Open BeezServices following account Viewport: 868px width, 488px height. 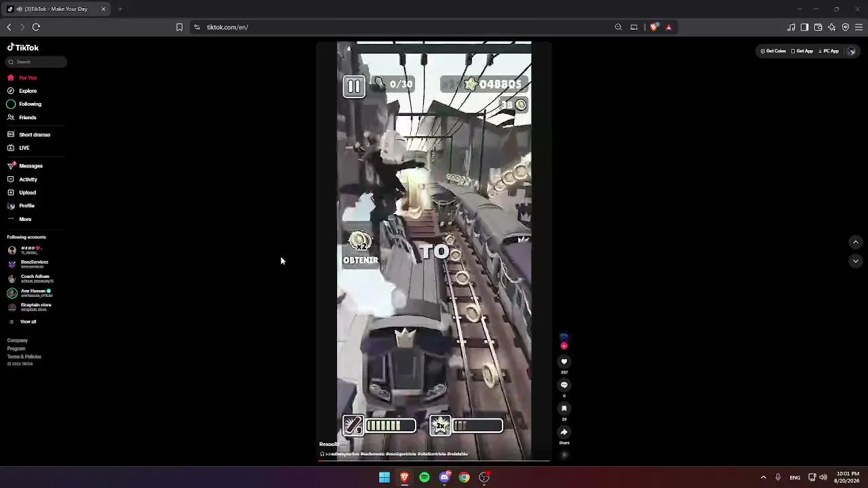(28, 264)
